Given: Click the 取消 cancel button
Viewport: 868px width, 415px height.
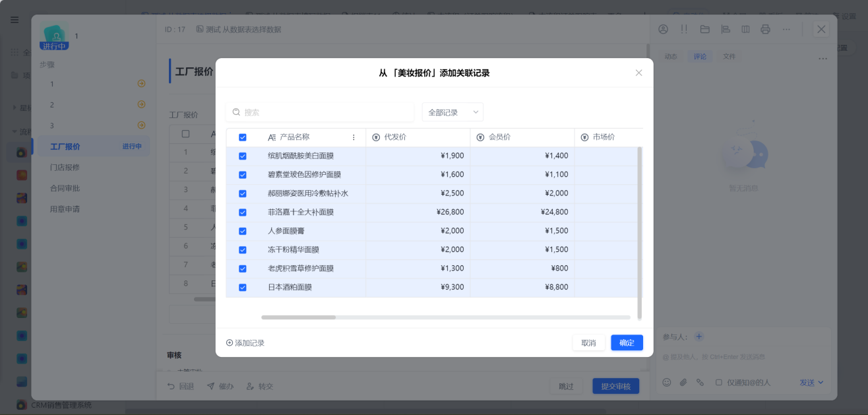Looking at the screenshot, I should click(588, 342).
